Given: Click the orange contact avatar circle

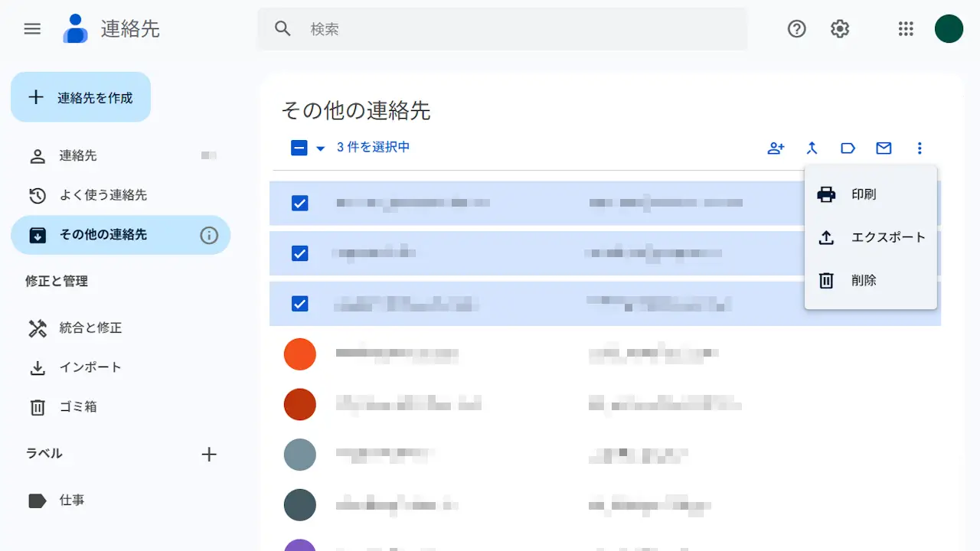Looking at the screenshot, I should point(300,354).
